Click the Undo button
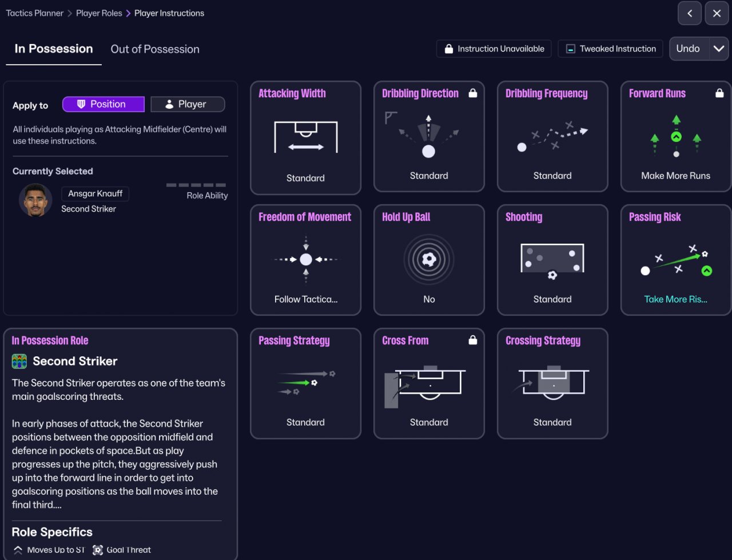732x560 pixels. coord(689,49)
